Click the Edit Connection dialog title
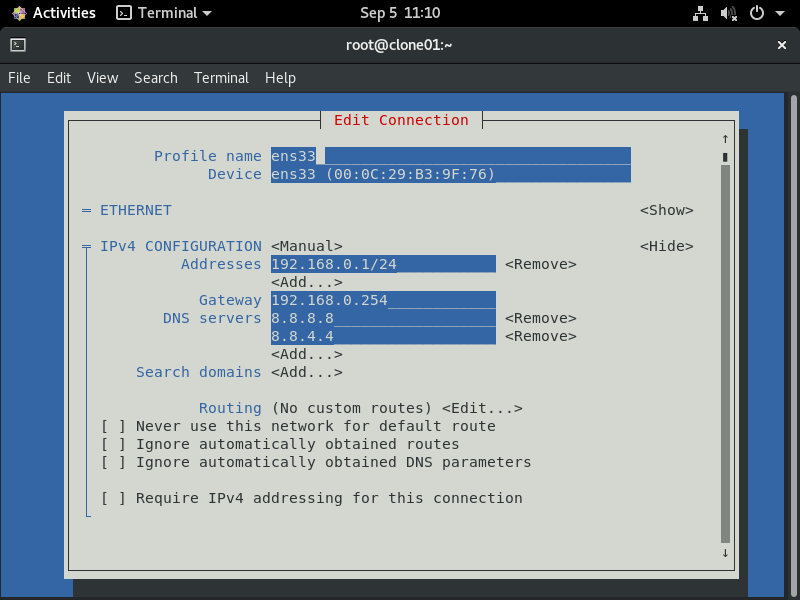Image resolution: width=800 pixels, height=600 pixels. (401, 120)
